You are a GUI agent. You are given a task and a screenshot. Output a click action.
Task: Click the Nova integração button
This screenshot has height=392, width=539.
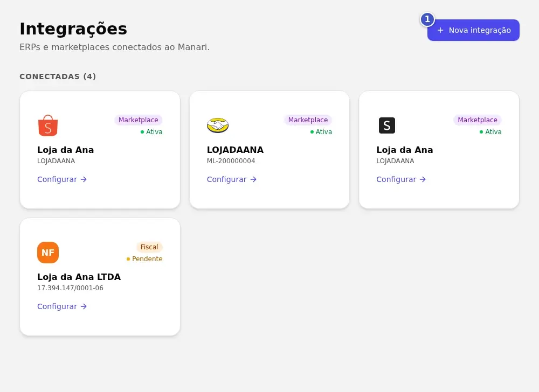click(x=473, y=30)
